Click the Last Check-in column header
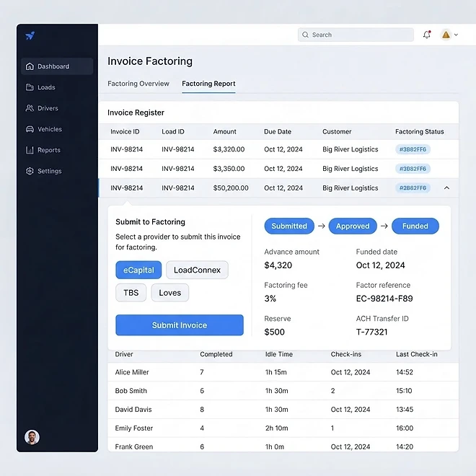Viewport: 476px width, 476px height. click(x=417, y=354)
